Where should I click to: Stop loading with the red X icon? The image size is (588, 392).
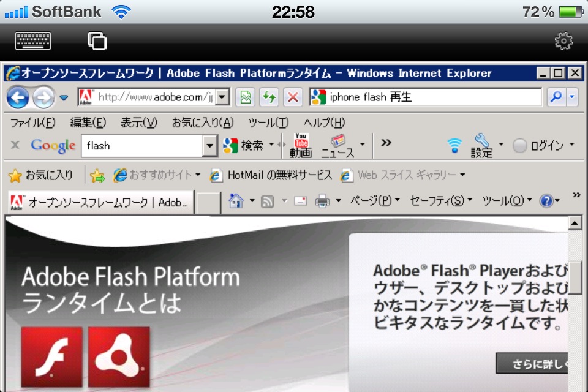coord(293,97)
